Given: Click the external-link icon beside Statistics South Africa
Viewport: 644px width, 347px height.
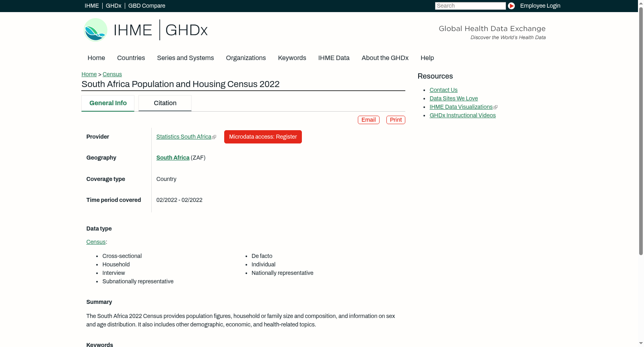Looking at the screenshot, I should pyautogui.click(x=214, y=137).
